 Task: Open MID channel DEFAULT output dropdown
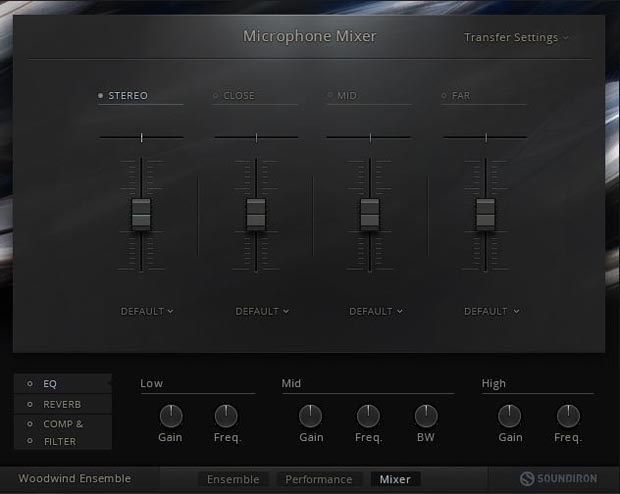click(x=376, y=311)
